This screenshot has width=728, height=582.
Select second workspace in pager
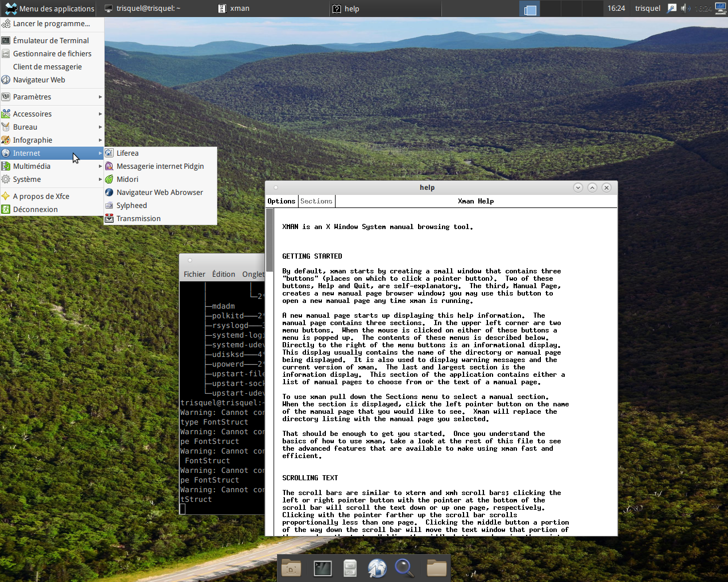551,9
